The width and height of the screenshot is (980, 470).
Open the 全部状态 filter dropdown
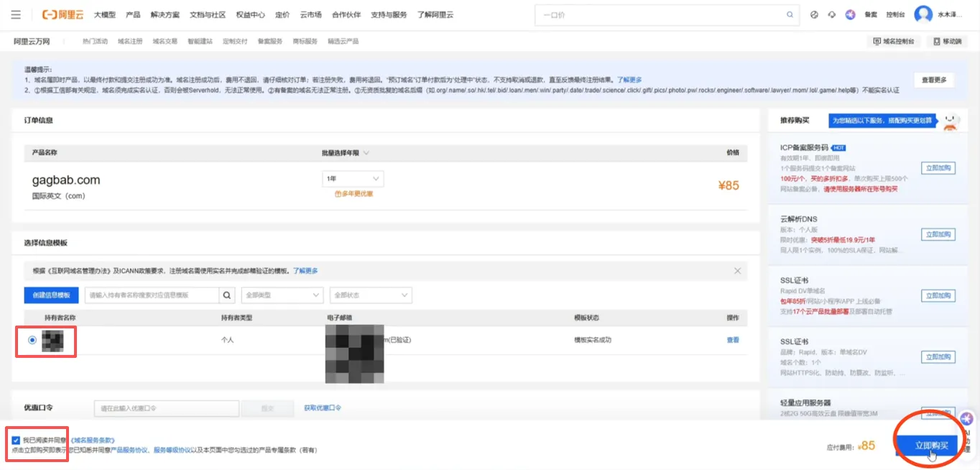pyautogui.click(x=370, y=295)
